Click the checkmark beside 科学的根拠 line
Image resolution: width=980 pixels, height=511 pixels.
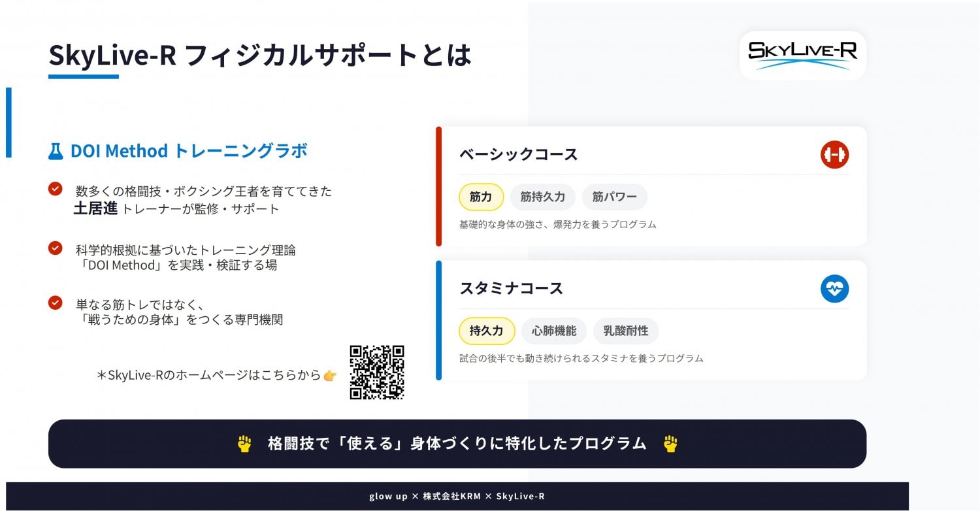point(56,248)
